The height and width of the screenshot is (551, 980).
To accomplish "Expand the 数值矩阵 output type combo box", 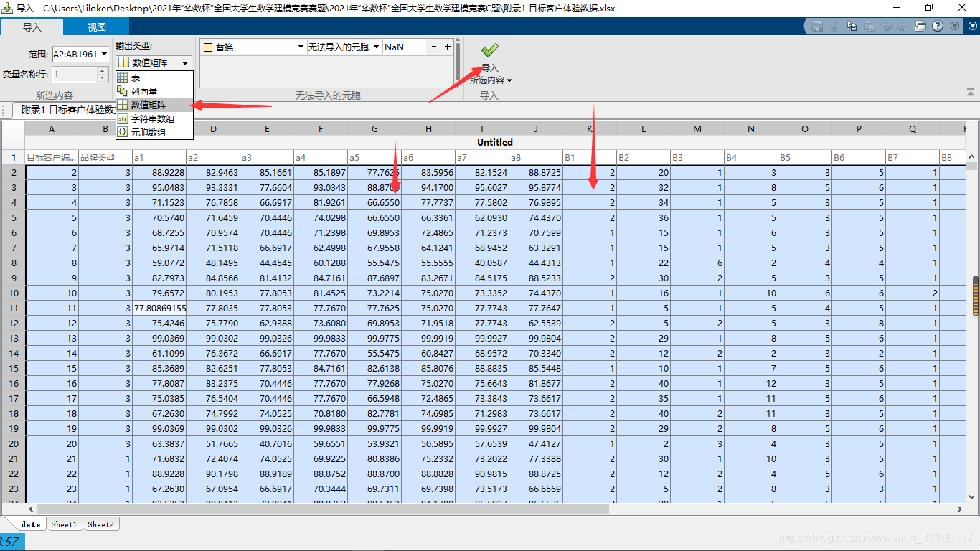I will pos(185,62).
